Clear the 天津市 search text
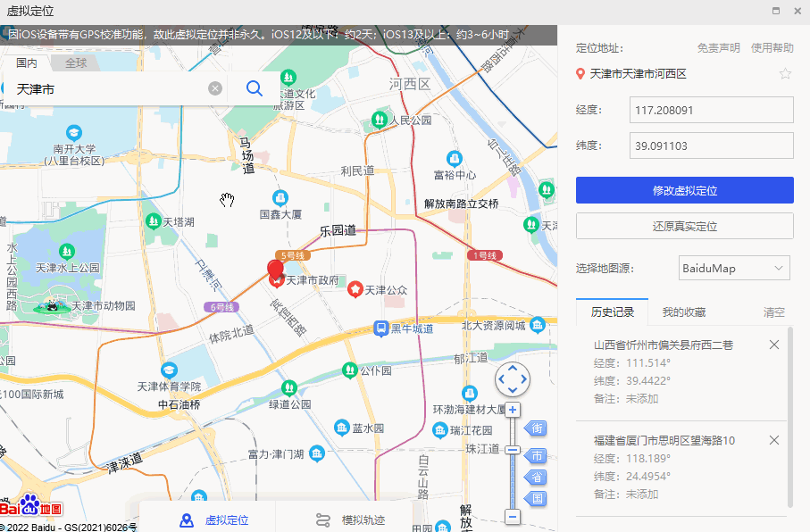This screenshot has width=810, height=532. pos(215,88)
